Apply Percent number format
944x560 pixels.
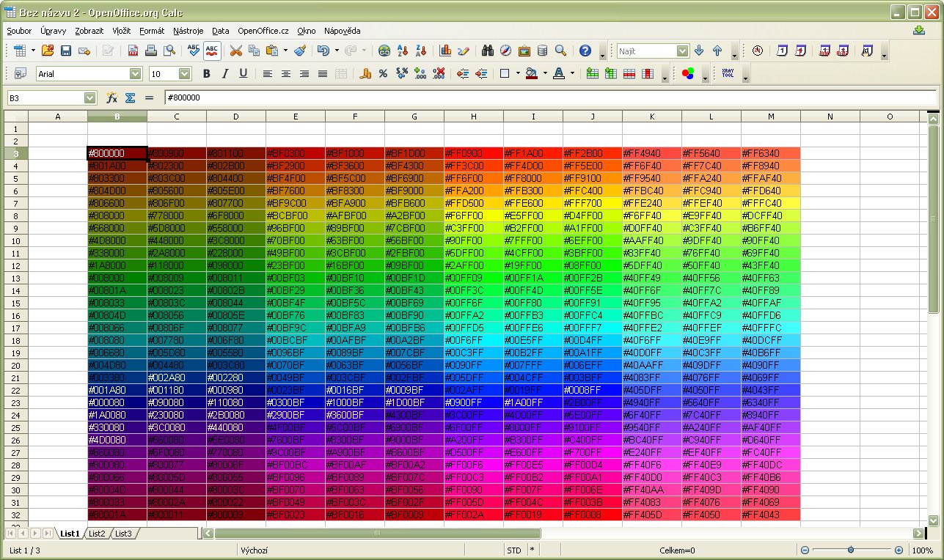point(383,73)
